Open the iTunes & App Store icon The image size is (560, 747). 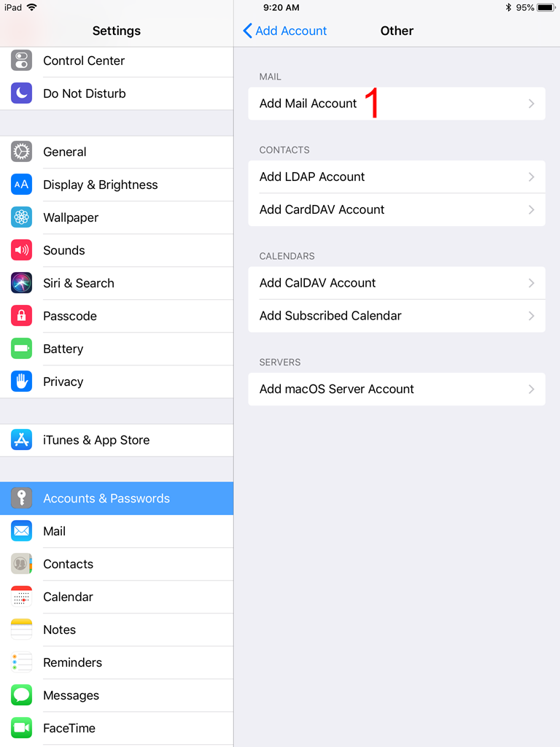pyautogui.click(x=21, y=440)
